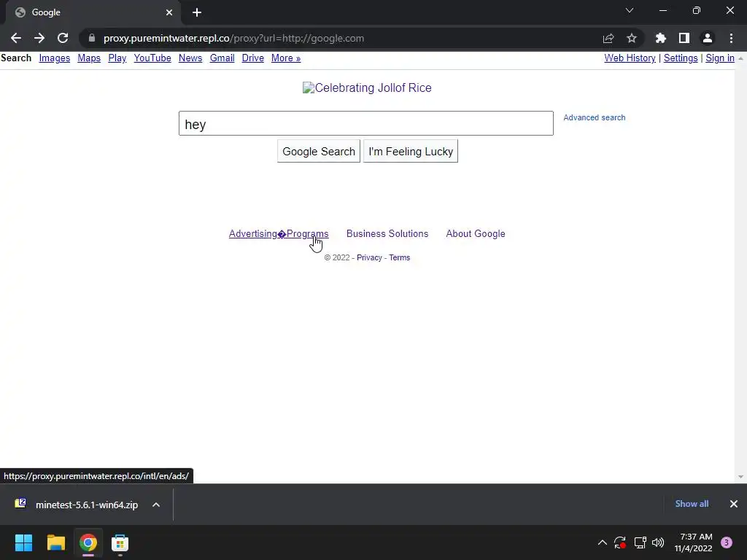
Task: Open the YouTube link
Action: coord(152,58)
